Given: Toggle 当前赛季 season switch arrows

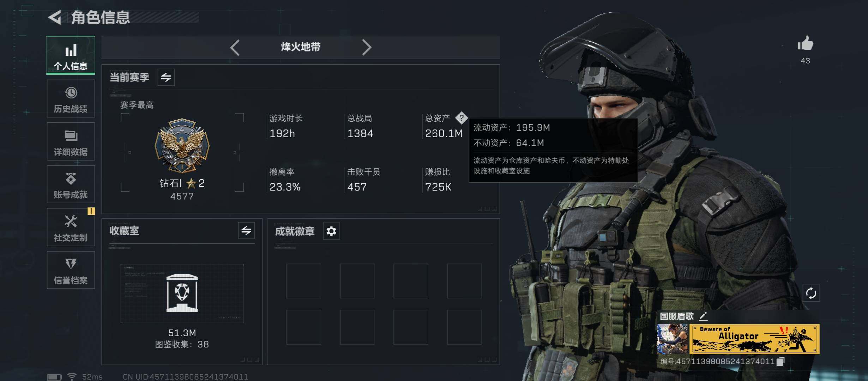Looking at the screenshot, I should pos(166,77).
